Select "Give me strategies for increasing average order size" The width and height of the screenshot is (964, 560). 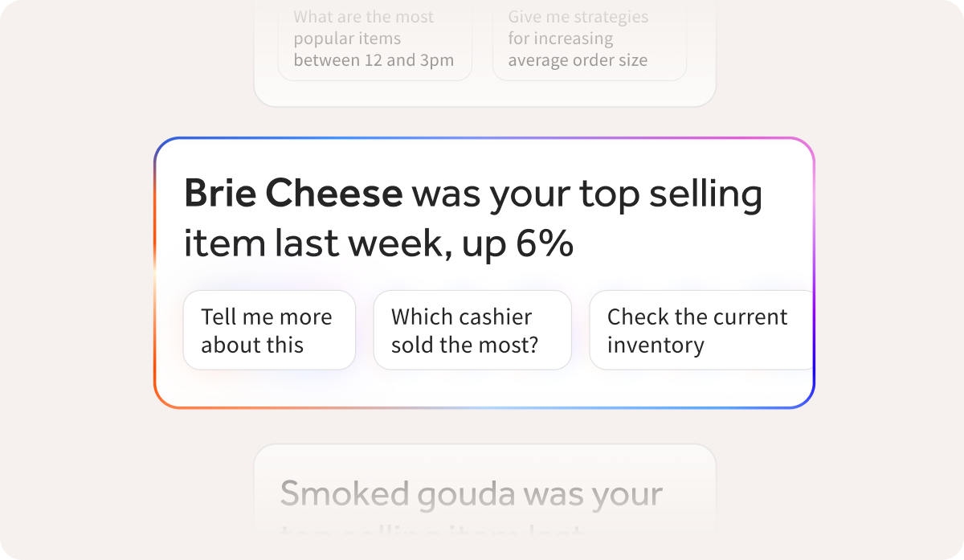click(589, 38)
